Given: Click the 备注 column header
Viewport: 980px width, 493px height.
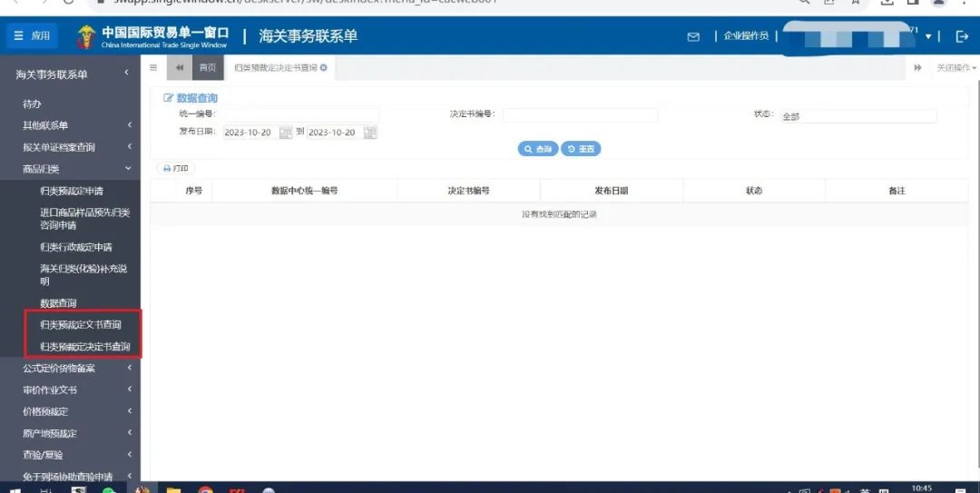Looking at the screenshot, I should (x=897, y=191).
